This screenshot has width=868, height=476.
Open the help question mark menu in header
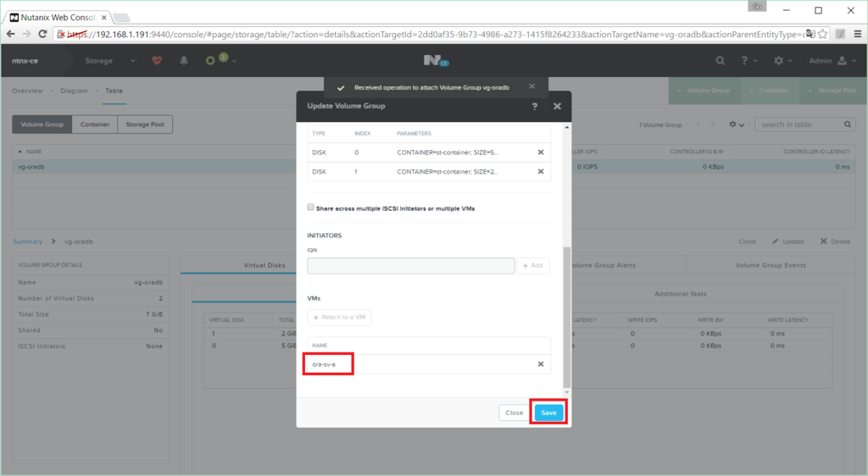748,61
